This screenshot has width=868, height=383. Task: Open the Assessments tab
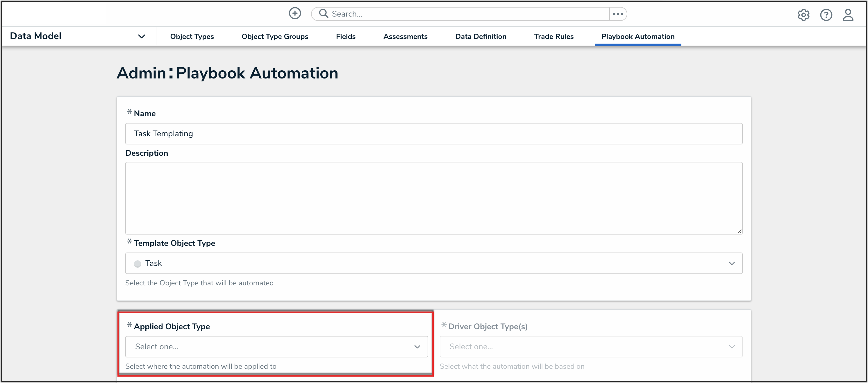pos(405,36)
